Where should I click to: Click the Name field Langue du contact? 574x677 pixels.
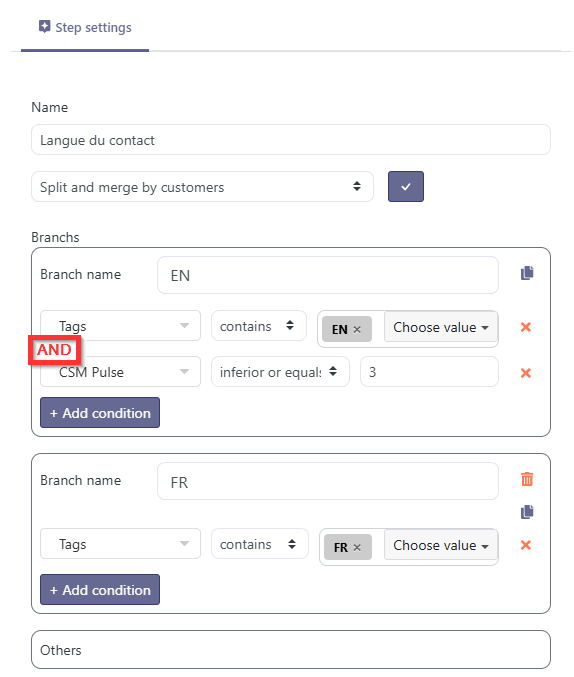coord(291,140)
